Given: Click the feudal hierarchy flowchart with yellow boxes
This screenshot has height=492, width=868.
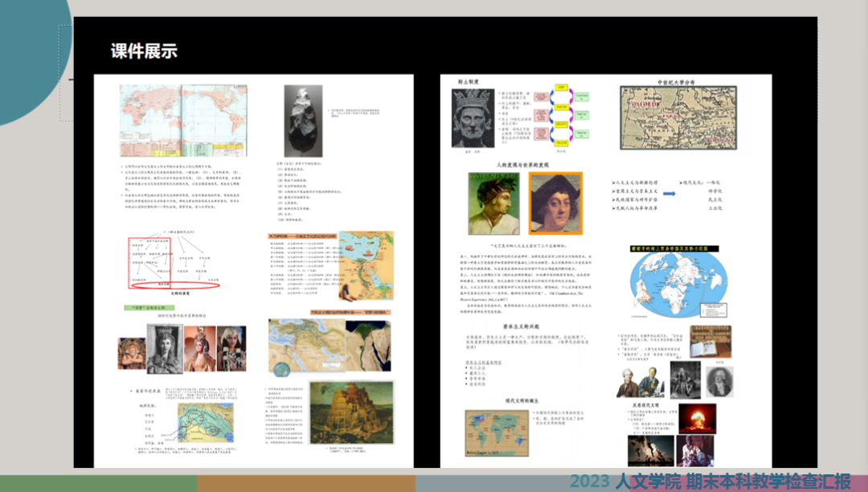Looking at the screenshot, I should tap(561, 115).
